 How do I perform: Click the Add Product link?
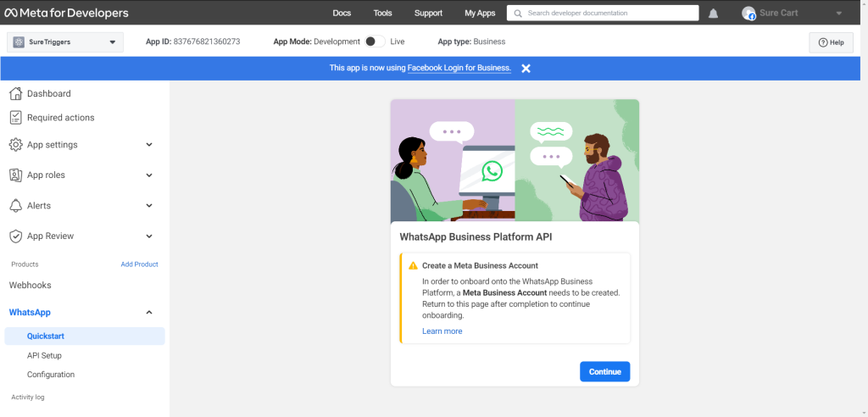[x=140, y=264]
